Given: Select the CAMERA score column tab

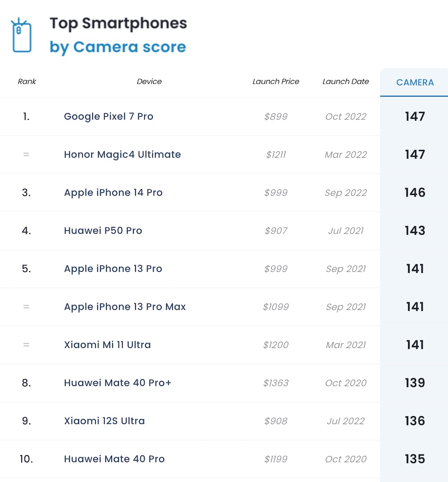Looking at the screenshot, I should (415, 82).
